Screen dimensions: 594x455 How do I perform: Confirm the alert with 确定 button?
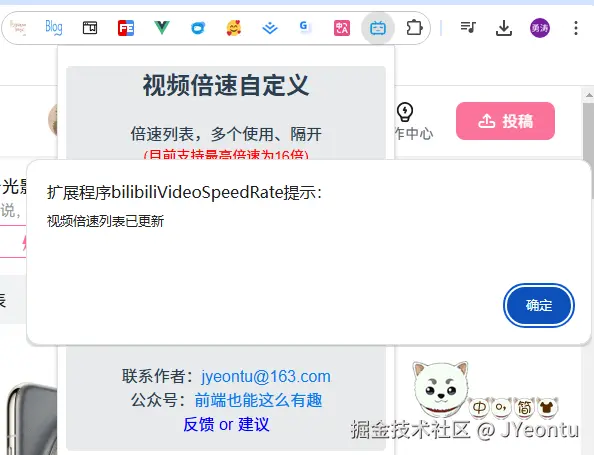coord(539,305)
